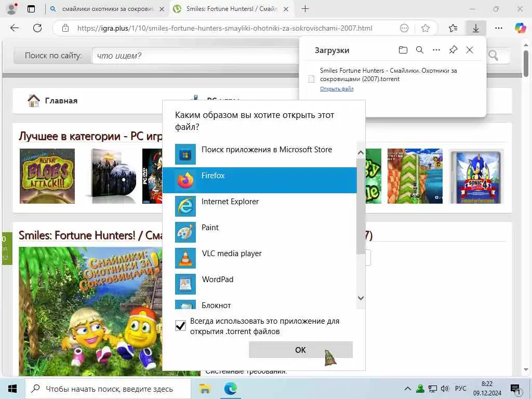Close the Загрузки panel
The height and width of the screenshot is (399, 532).
coord(470,50)
